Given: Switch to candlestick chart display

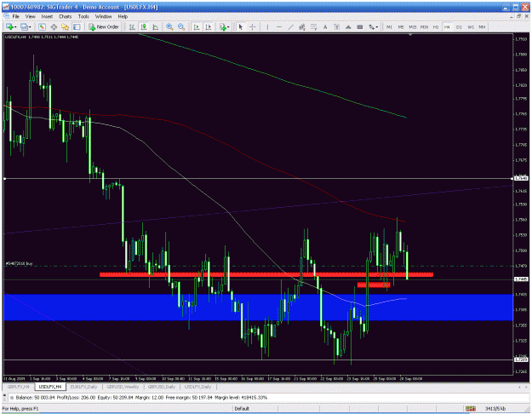Looking at the screenshot, I should point(144,26).
